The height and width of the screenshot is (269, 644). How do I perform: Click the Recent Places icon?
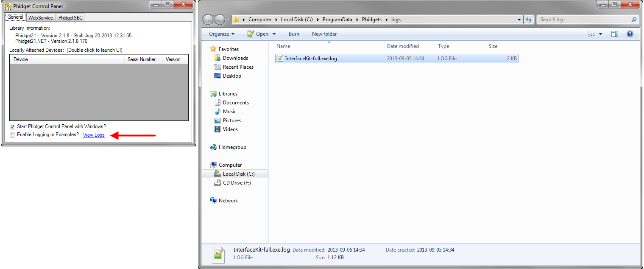pos(217,67)
